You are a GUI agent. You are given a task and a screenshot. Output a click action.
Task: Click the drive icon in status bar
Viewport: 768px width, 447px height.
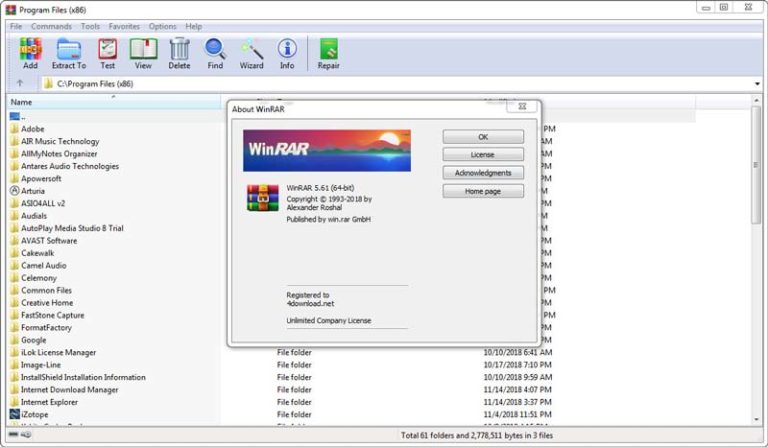pyautogui.click(x=14, y=435)
